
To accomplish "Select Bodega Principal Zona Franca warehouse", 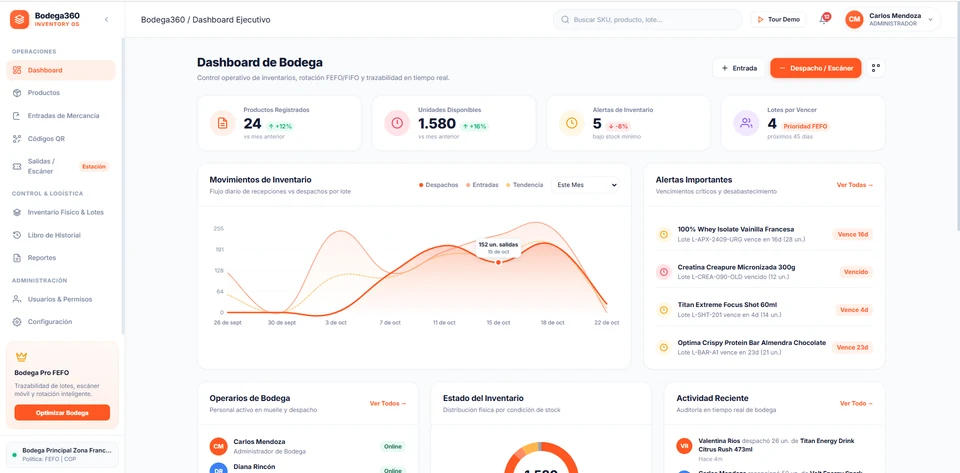I will [x=62, y=454].
